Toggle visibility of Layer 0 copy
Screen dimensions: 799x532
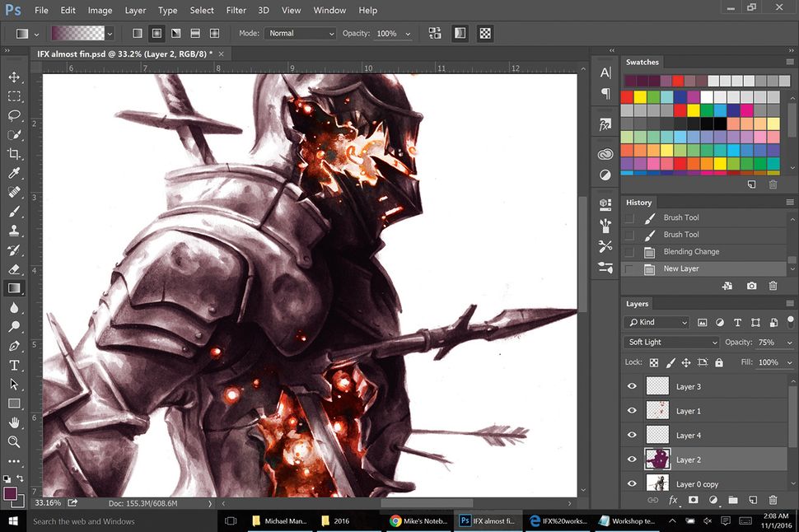(x=632, y=483)
